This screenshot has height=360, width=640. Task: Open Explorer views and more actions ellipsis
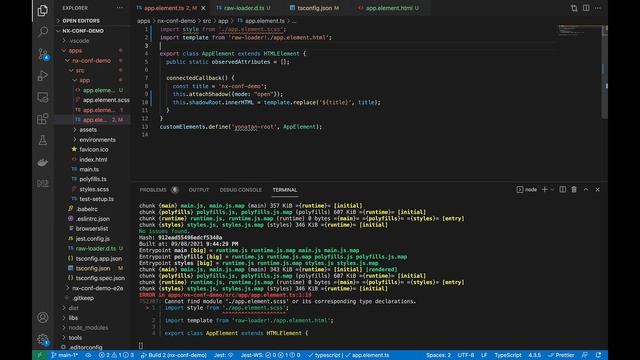click(120, 8)
